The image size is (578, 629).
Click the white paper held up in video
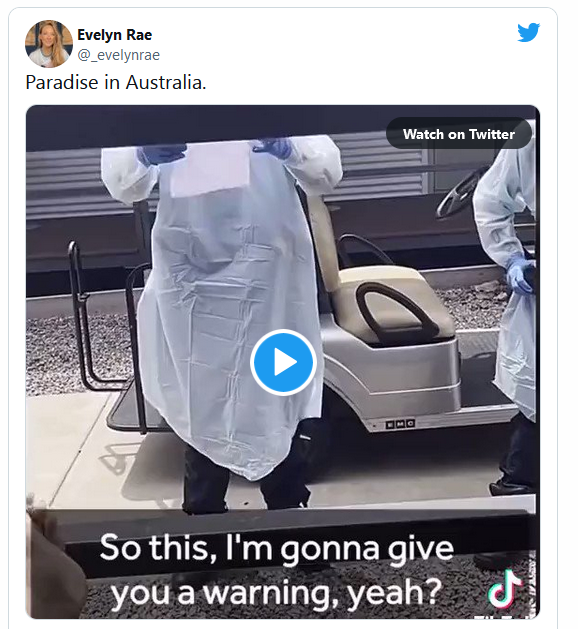click(x=213, y=168)
